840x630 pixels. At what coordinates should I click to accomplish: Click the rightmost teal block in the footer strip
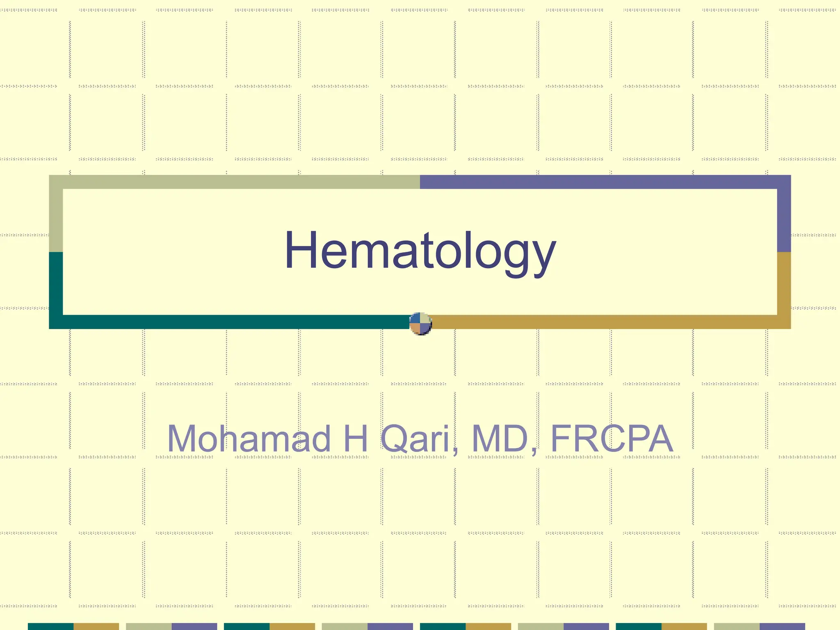[x=639, y=626]
